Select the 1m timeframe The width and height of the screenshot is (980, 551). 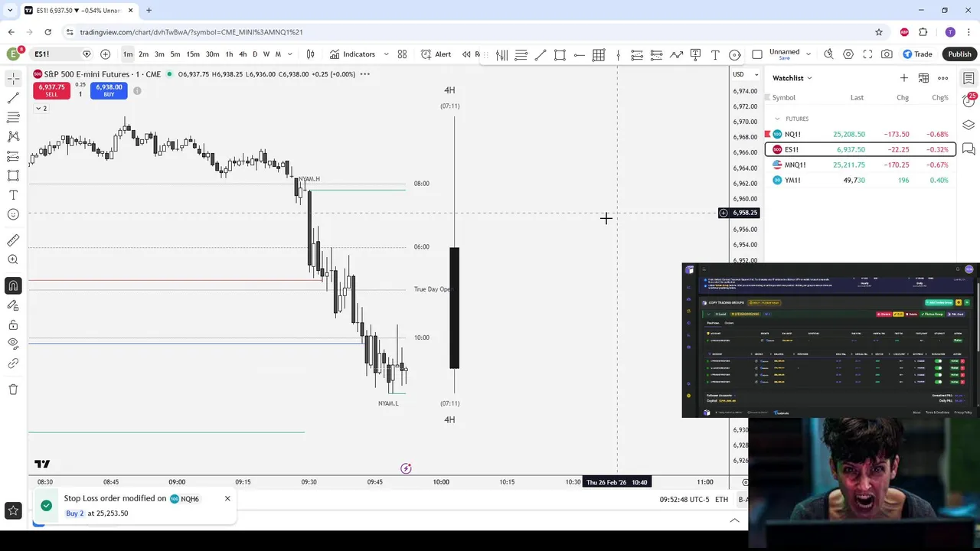[x=128, y=54]
